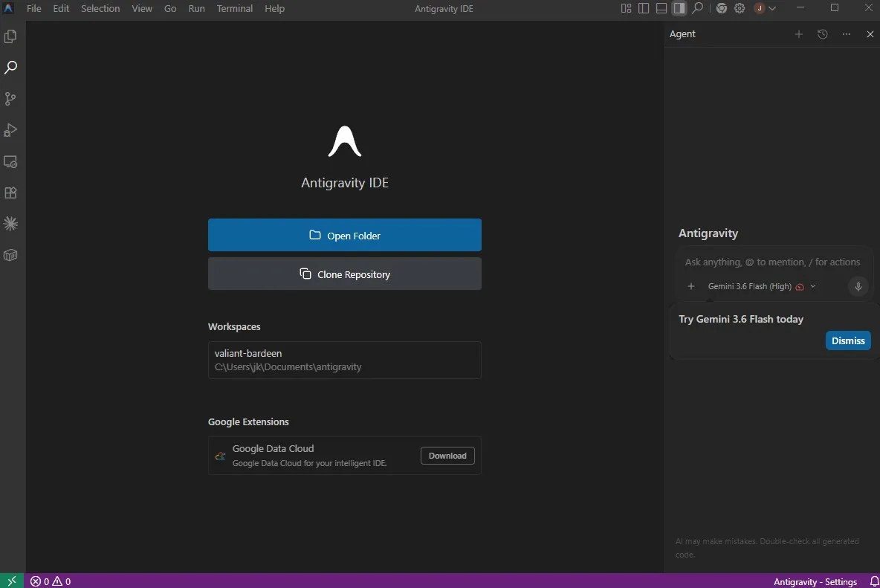Screen dimensions: 880x588
Task: Open the Go menu
Action: (170, 8)
